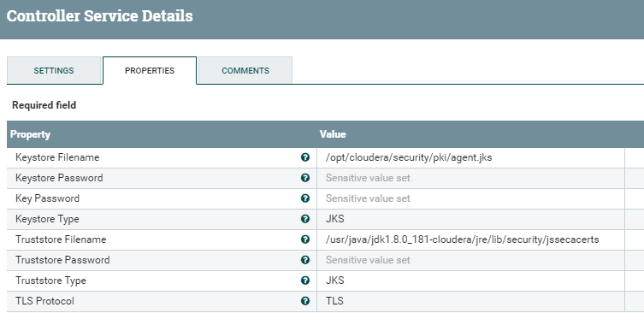Open help icon for Keystore Filename
This screenshot has width=644, height=325.
pos(305,157)
